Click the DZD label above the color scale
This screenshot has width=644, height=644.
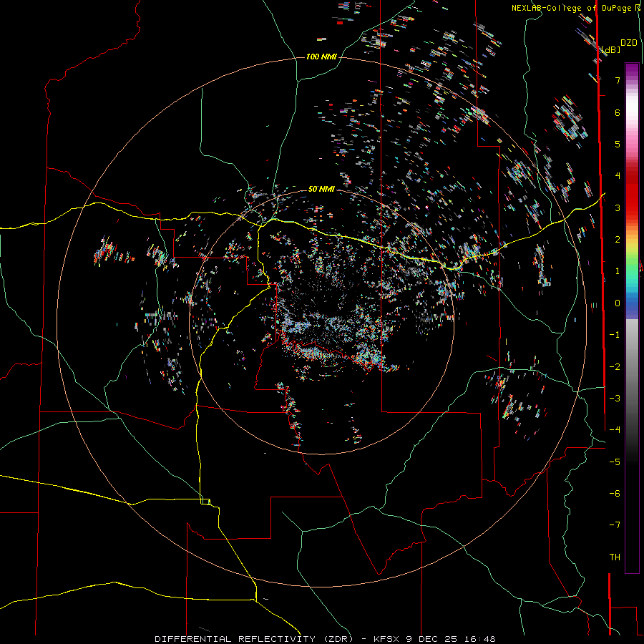click(x=629, y=43)
